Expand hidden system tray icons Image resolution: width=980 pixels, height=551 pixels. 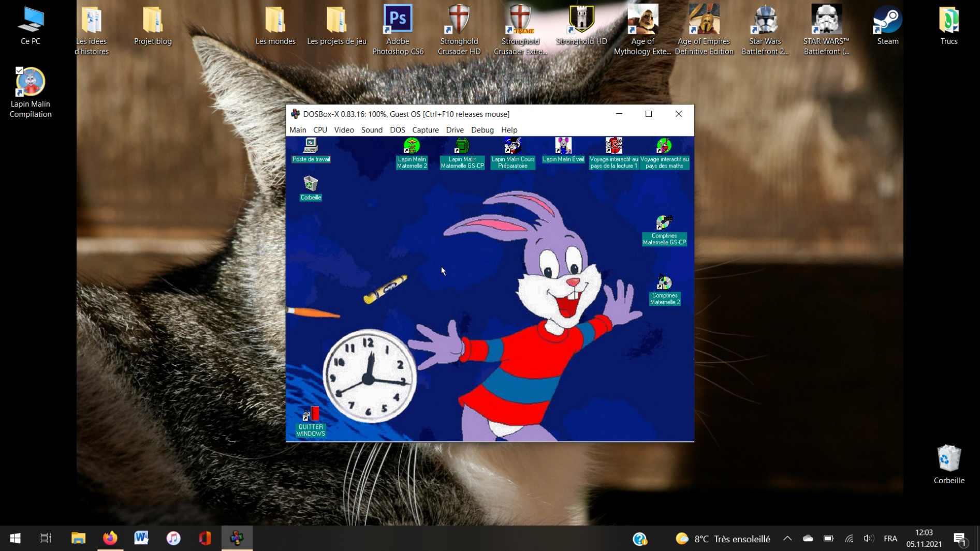787,539
